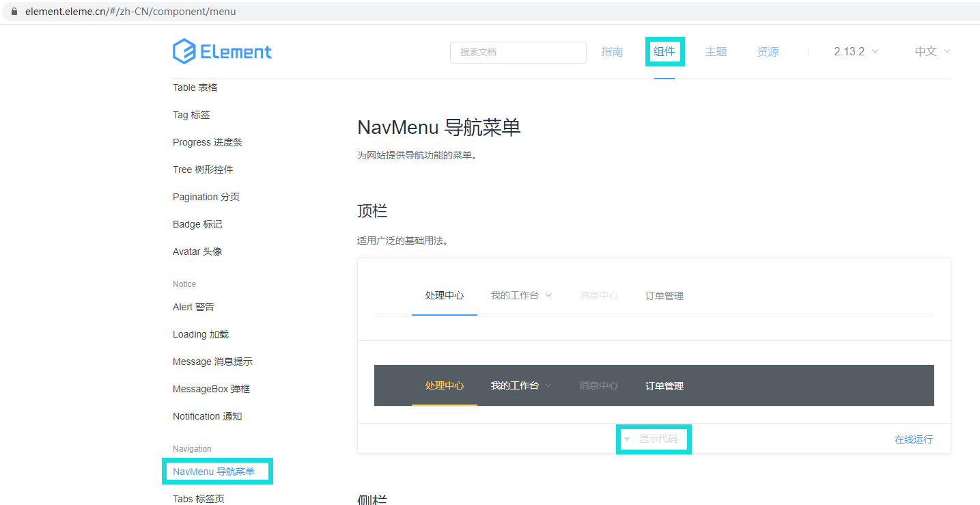Select 订单管理 in the light menu

[664, 295]
